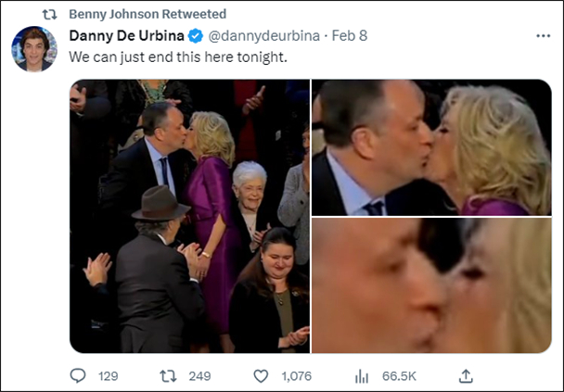Click the blue verified badge
This screenshot has height=392, width=564.
point(196,36)
